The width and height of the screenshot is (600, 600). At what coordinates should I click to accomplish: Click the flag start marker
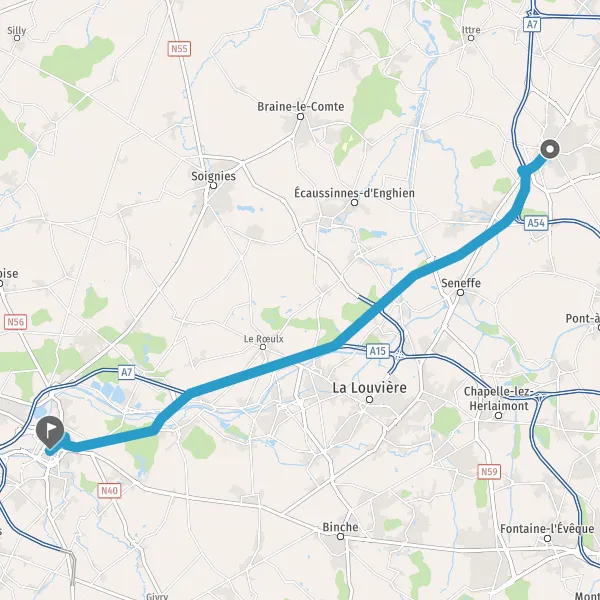[x=50, y=432]
